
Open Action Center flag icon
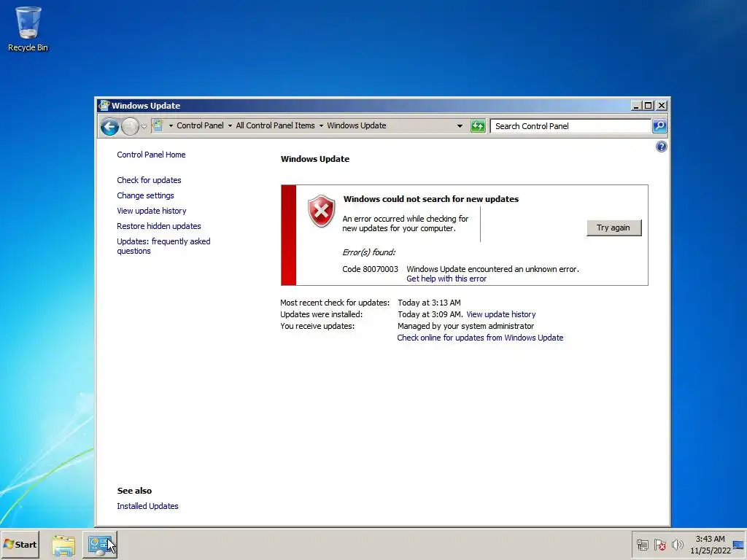[x=659, y=545]
